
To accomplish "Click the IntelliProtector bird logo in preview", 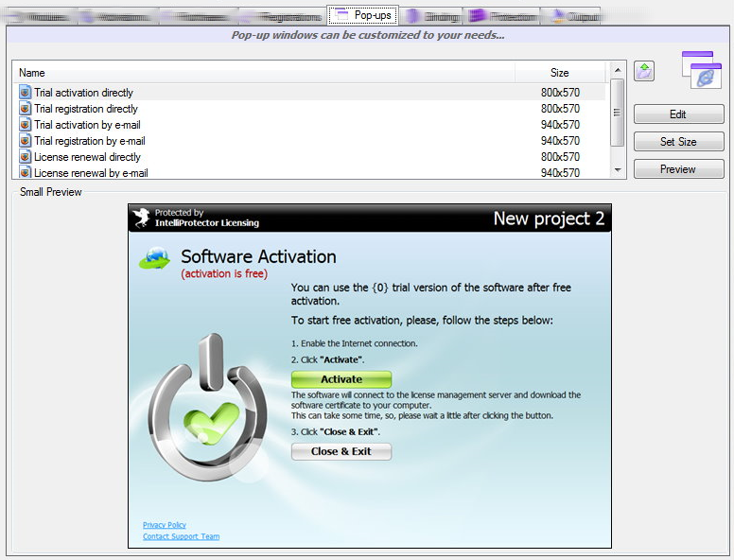I will click(x=141, y=218).
